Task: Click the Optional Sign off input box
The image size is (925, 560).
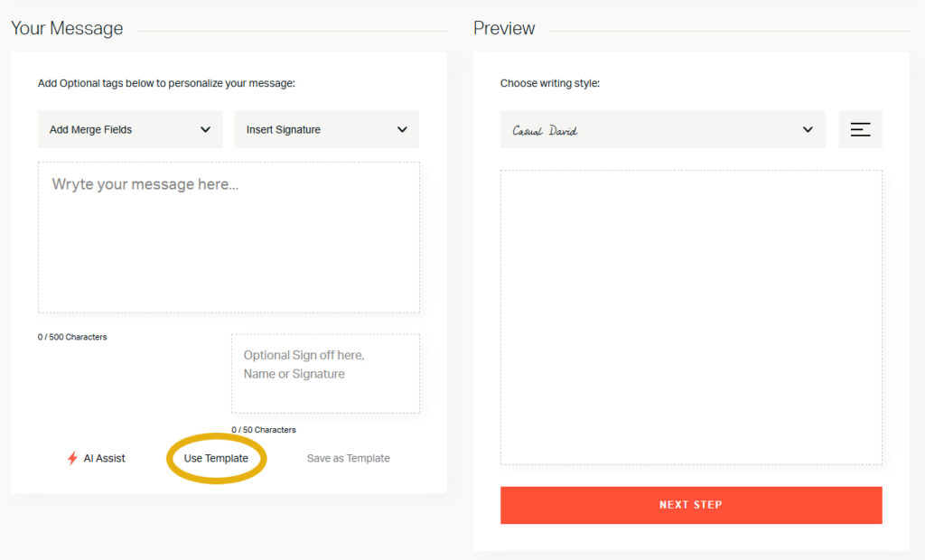Action: 325,373
